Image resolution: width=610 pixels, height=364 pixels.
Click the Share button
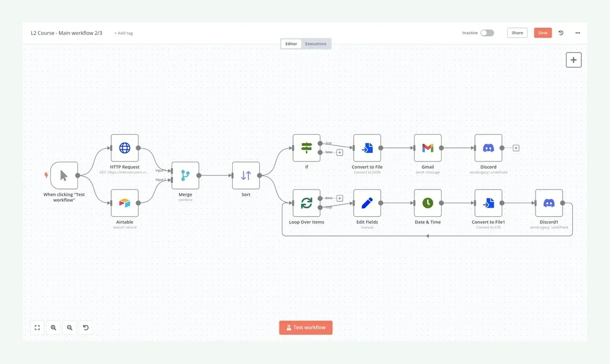[x=517, y=33]
